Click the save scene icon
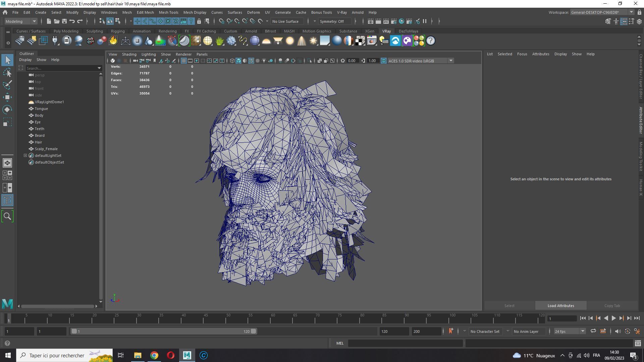The width and height of the screenshot is (644, 362). 64,21
